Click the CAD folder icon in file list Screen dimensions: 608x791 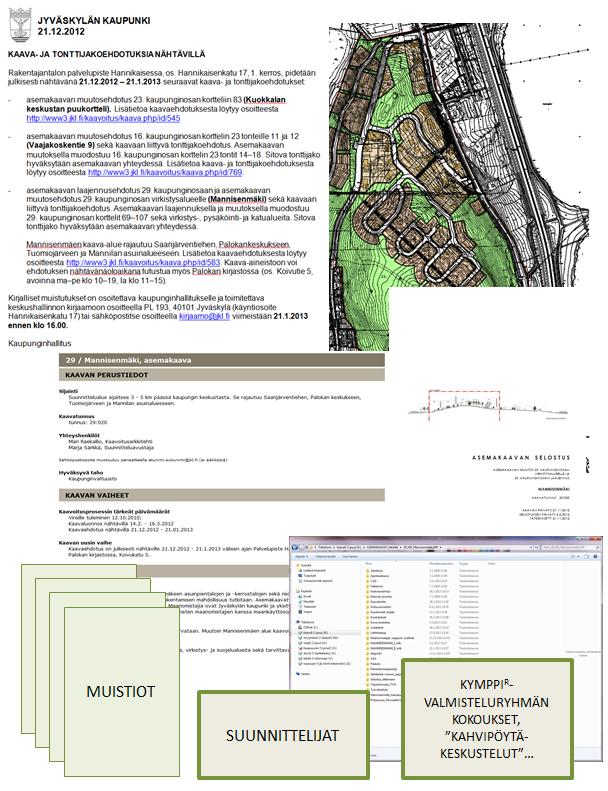367,581
